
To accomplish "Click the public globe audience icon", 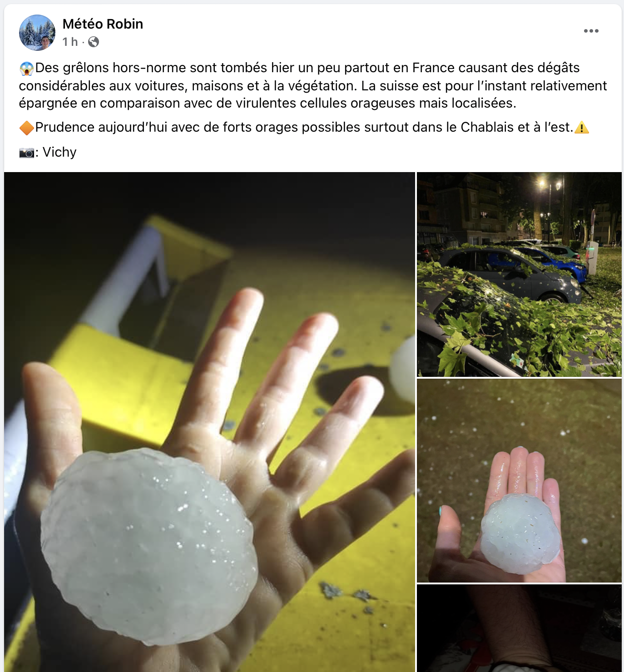I will tap(94, 42).
